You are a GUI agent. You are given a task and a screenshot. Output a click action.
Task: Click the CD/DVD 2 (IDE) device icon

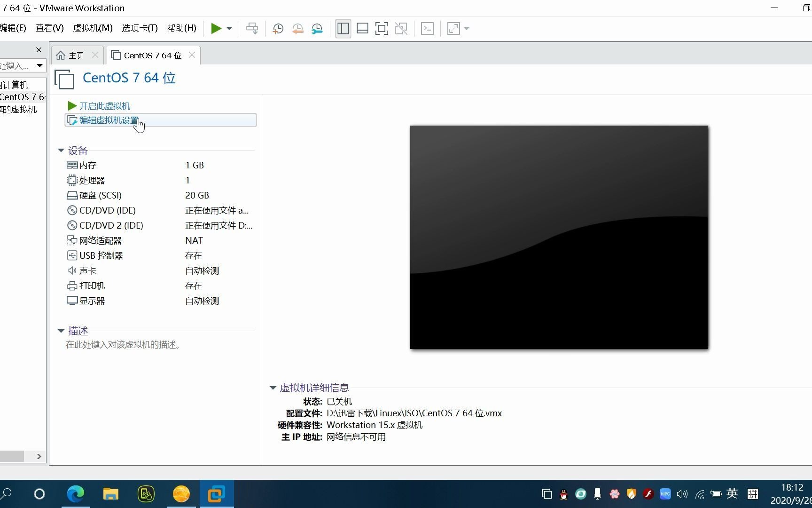[x=72, y=225]
